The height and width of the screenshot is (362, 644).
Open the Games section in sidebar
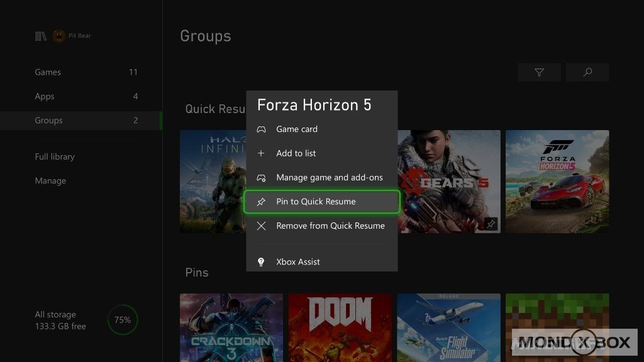48,72
